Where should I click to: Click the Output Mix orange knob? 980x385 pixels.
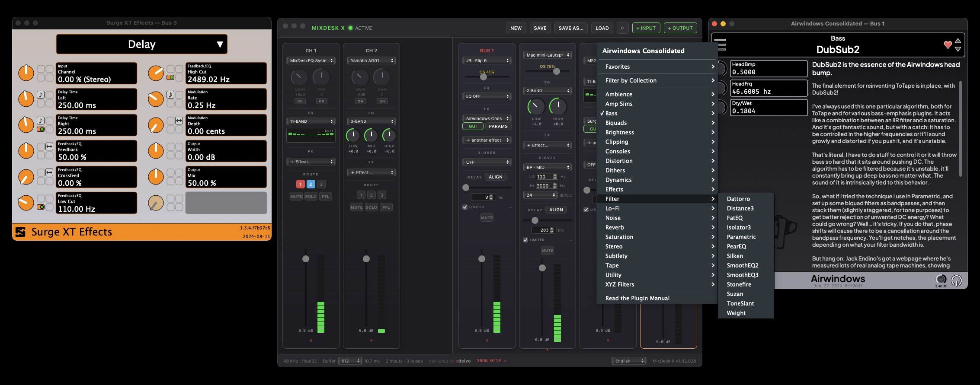point(156,177)
